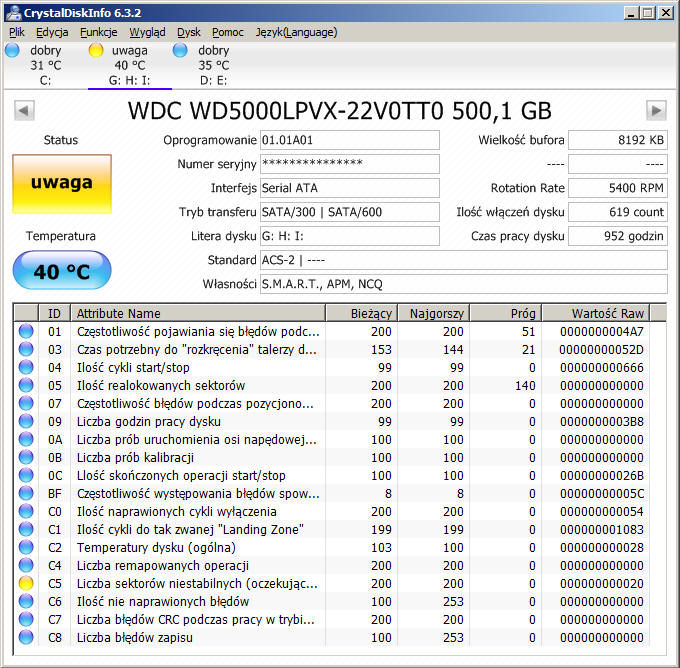Click the disk title WDC WD5000LPVX-22V0TT0

tap(286, 111)
